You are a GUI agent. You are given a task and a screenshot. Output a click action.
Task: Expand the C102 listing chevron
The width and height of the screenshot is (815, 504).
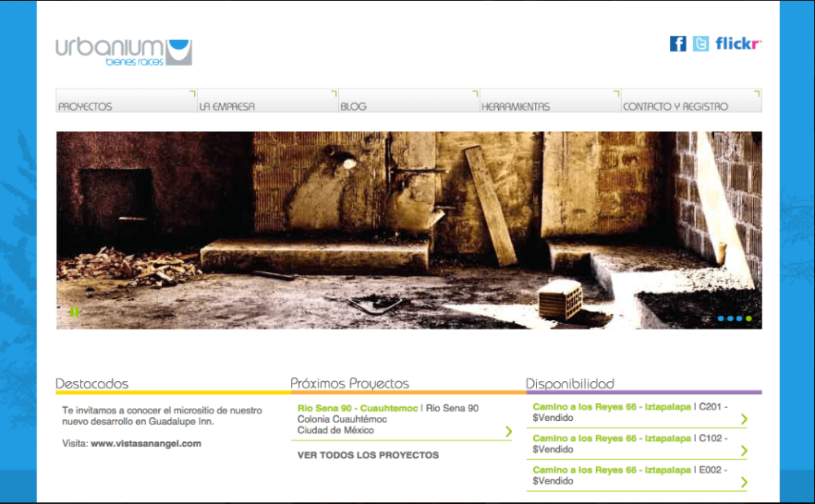[x=743, y=450]
